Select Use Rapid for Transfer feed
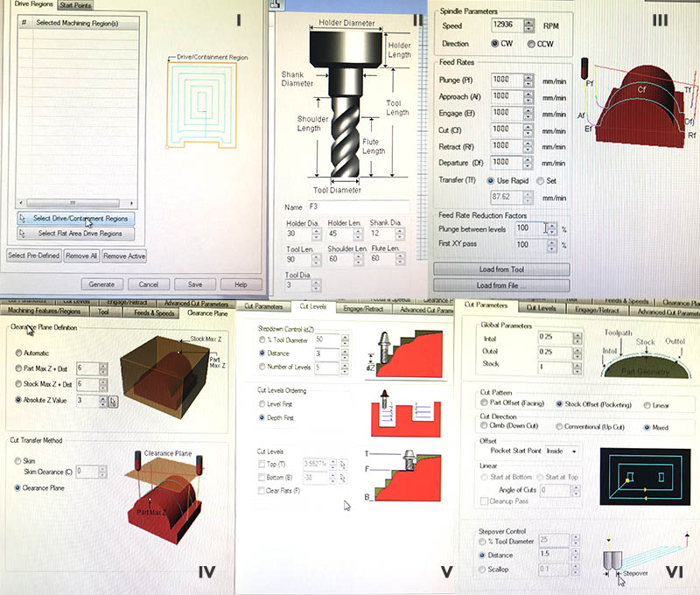 pyautogui.click(x=491, y=181)
